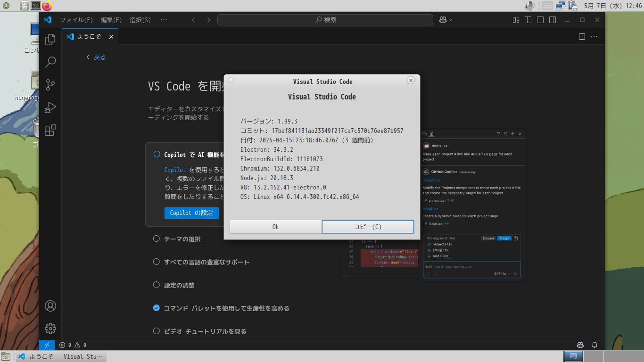Uncheck the コマンド パレット step checkmark
The width and height of the screenshot is (644, 362).
[x=157, y=308]
